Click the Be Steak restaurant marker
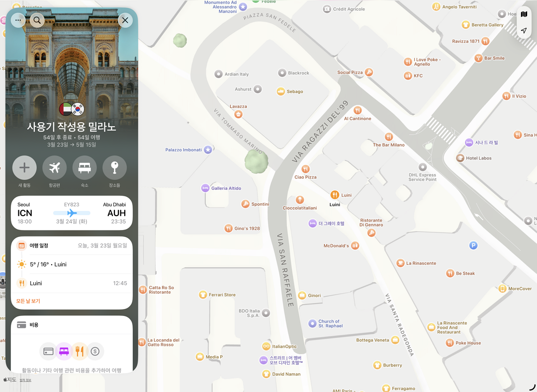Screen dimensions: 537x392 click(x=450, y=273)
